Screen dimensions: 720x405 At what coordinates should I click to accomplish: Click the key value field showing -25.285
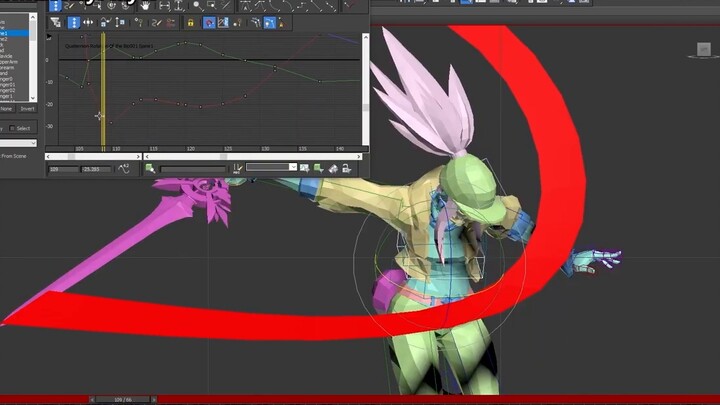pos(96,169)
